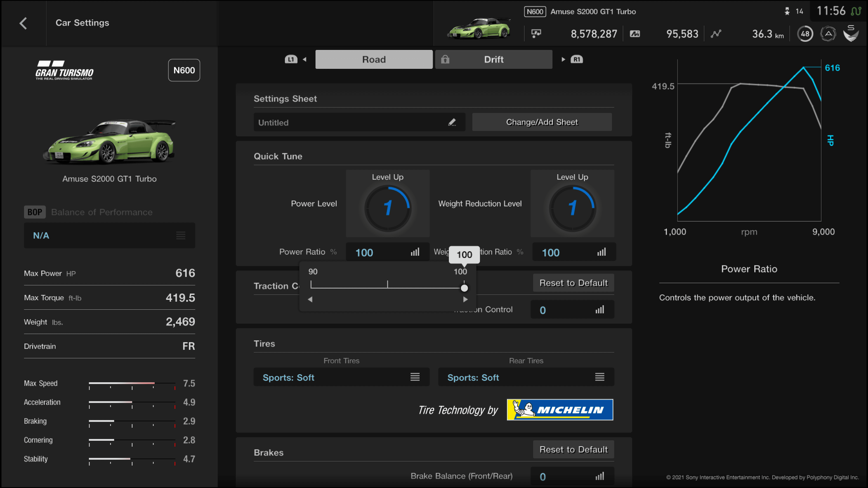Click the Max Torque 419.5 value

pyautogui.click(x=180, y=297)
